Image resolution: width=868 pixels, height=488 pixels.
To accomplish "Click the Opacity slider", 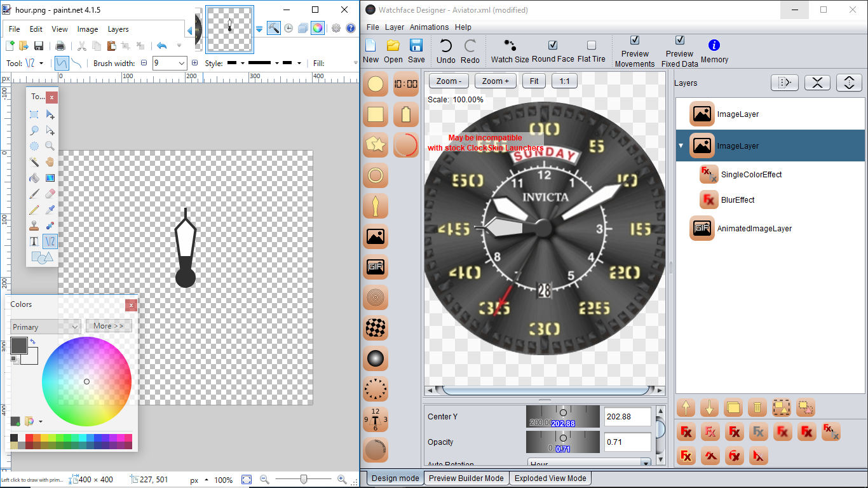I will [563, 442].
